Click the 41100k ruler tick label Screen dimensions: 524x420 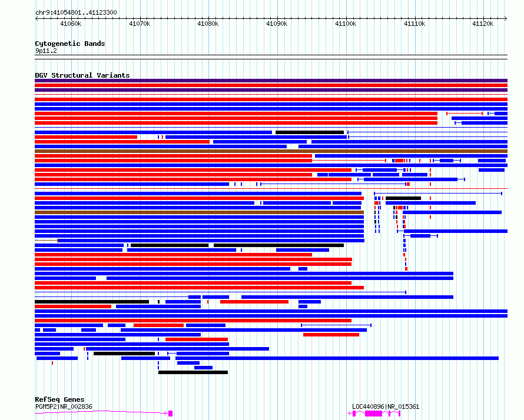(x=346, y=24)
